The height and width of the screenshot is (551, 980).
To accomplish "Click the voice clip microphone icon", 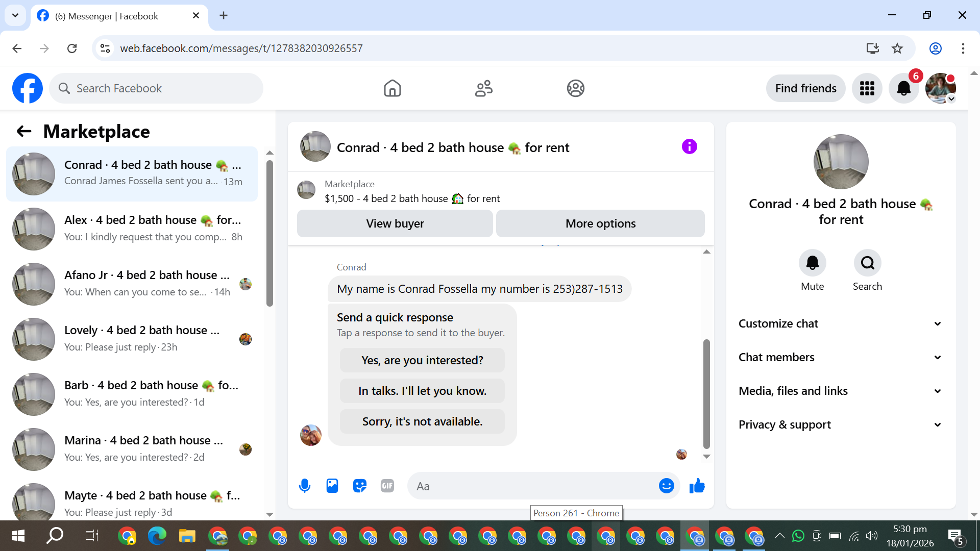I will point(305,486).
